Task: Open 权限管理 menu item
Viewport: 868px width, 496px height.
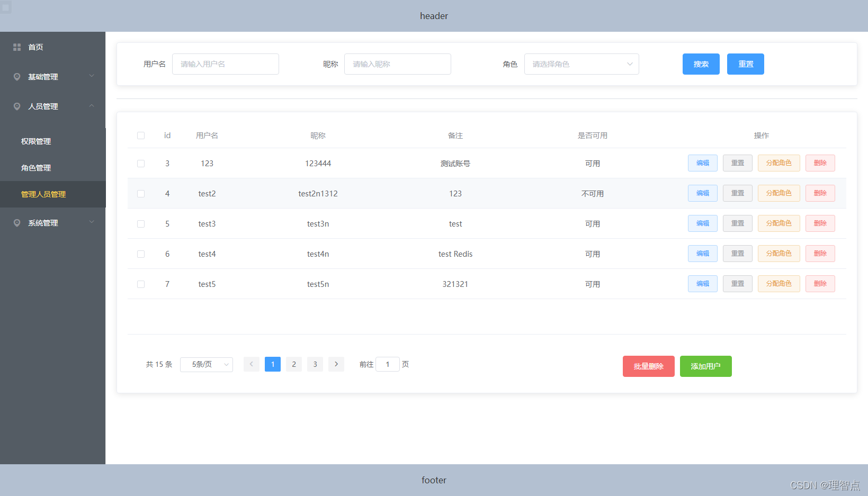Action: pyautogui.click(x=53, y=141)
